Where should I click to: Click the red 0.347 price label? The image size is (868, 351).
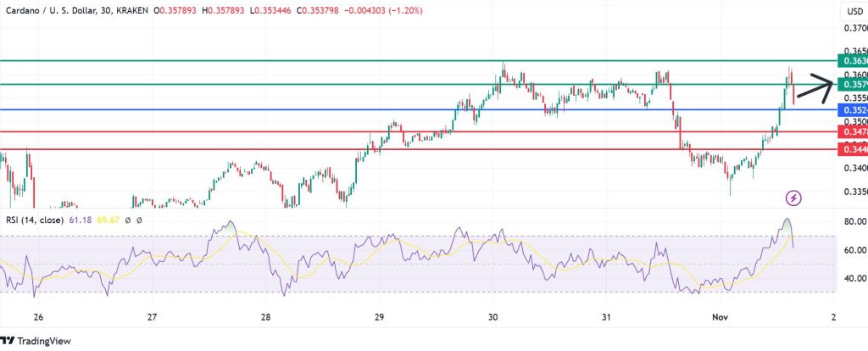(852, 131)
